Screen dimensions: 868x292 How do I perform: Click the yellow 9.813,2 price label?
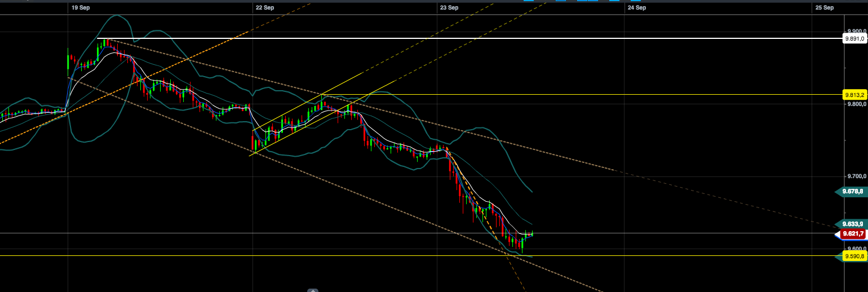click(x=854, y=95)
